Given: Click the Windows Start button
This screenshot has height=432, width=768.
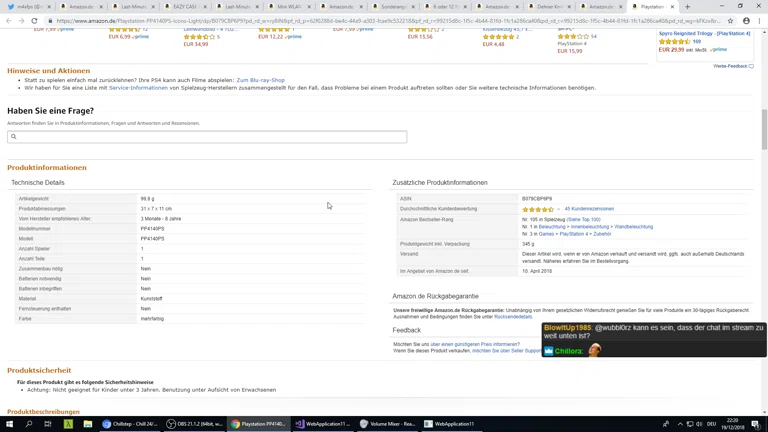Looking at the screenshot, I should 9,424.
